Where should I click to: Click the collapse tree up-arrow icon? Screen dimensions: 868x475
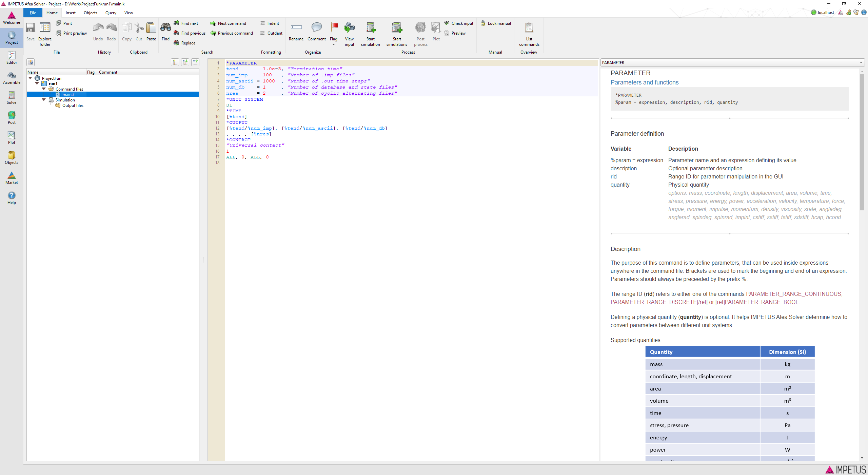coord(195,62)
